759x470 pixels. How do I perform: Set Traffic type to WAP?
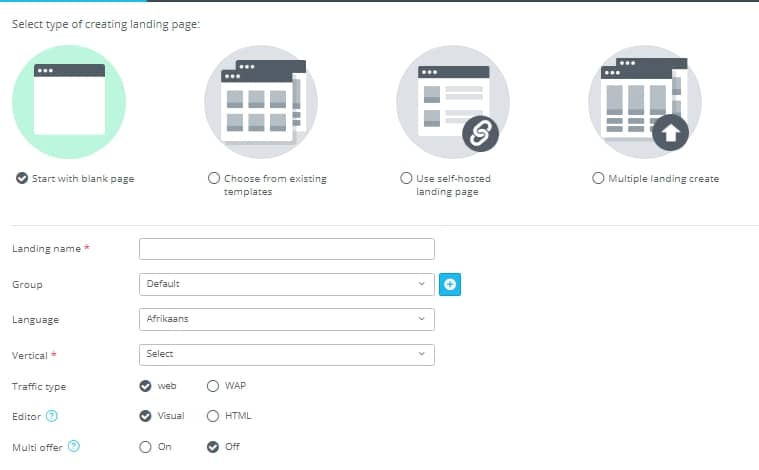click(x=213, y=386)
